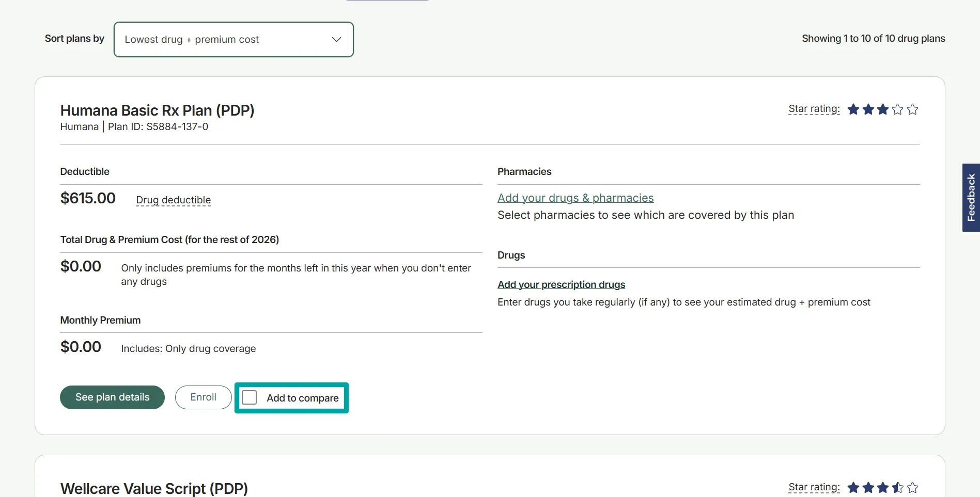Click Humana Basic Rx Plan (PDP) title
This screenshot has height=497, width=980.
click(157, 110)
